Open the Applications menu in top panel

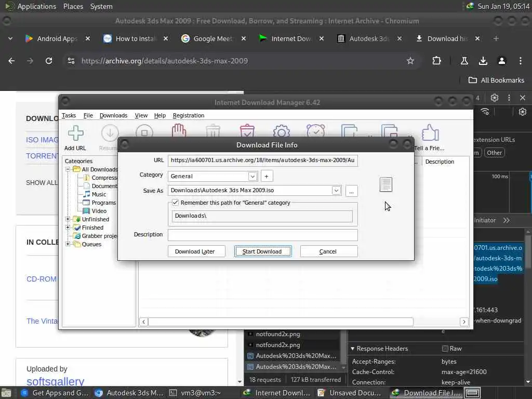[x=37, y=6]
